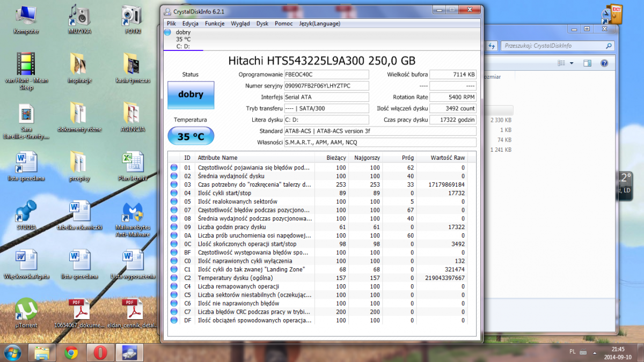Open the Plik menu

[172, 24]
